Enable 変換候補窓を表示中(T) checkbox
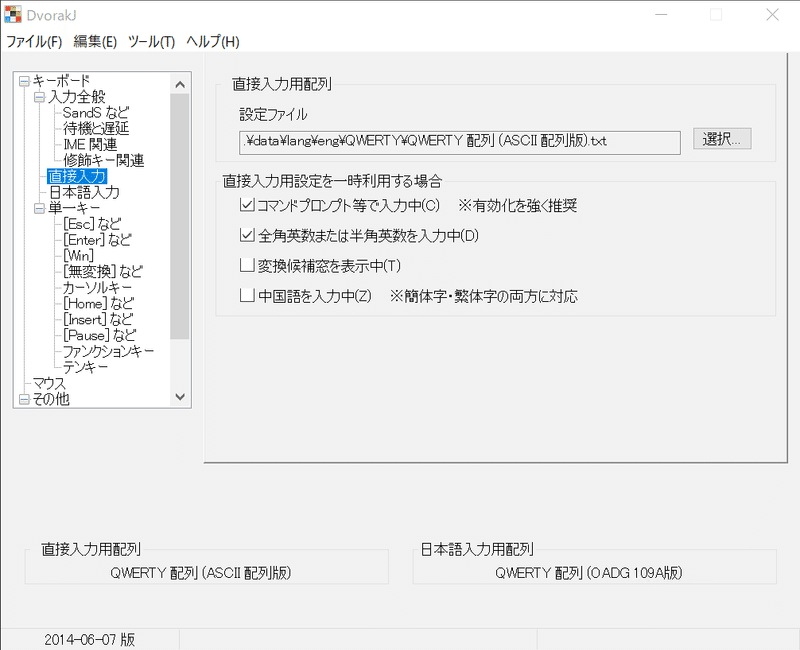 tap(247, 266)
